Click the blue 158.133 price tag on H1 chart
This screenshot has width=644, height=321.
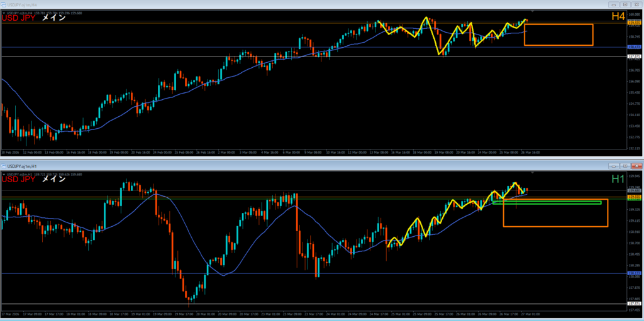click(x=635, y=273)
